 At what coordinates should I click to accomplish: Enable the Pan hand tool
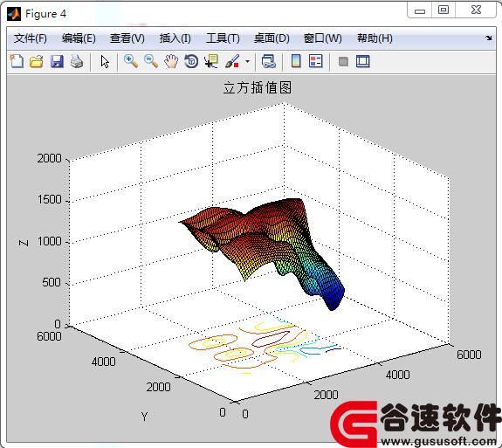point(171,61)
